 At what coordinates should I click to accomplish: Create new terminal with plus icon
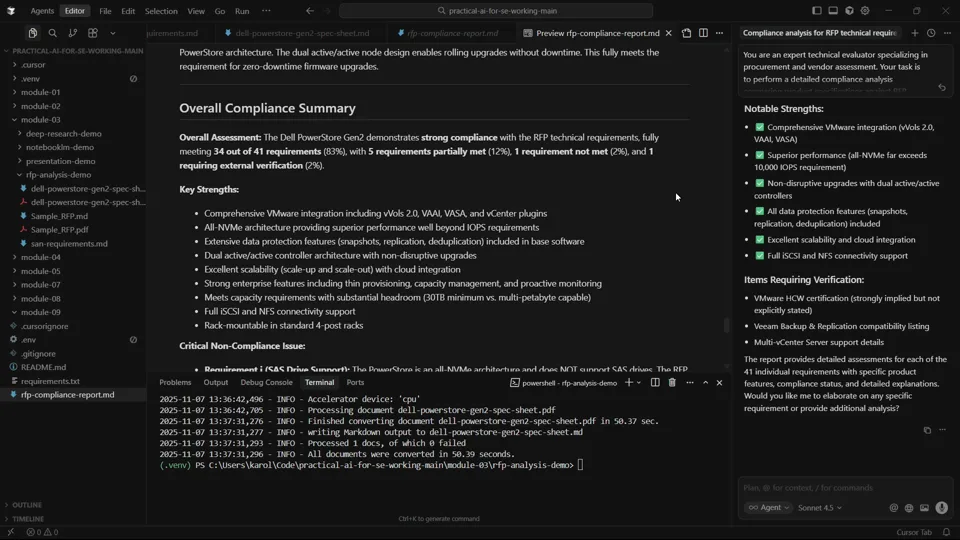(629, 383)
